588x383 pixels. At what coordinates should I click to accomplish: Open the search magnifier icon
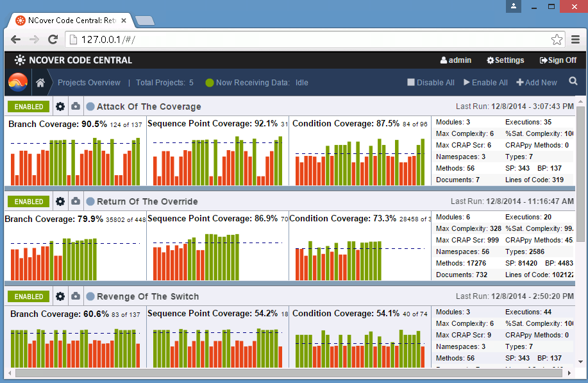[x=573, y=81]
